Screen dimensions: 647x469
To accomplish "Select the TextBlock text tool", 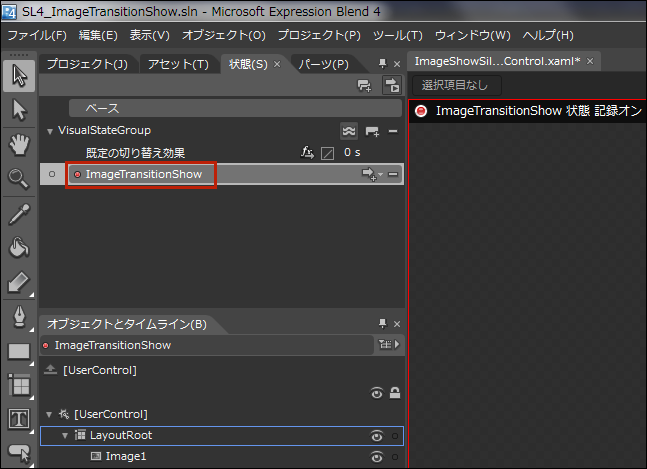I will pos(19,419).
